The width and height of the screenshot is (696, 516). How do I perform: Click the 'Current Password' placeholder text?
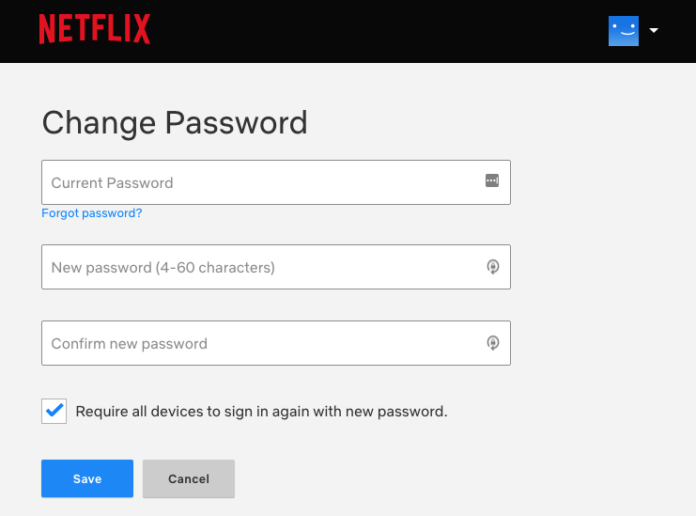tap(112, 183)
